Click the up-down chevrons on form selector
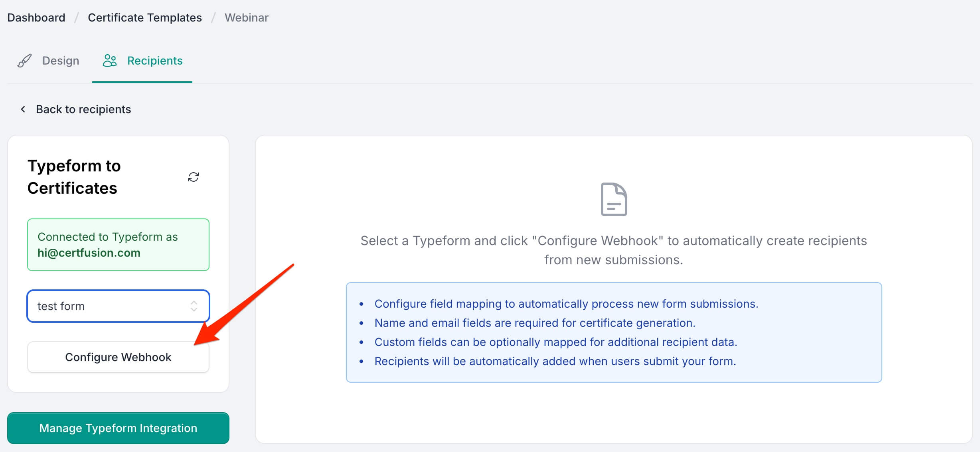 pyautogui.click(x=194, y=306)
